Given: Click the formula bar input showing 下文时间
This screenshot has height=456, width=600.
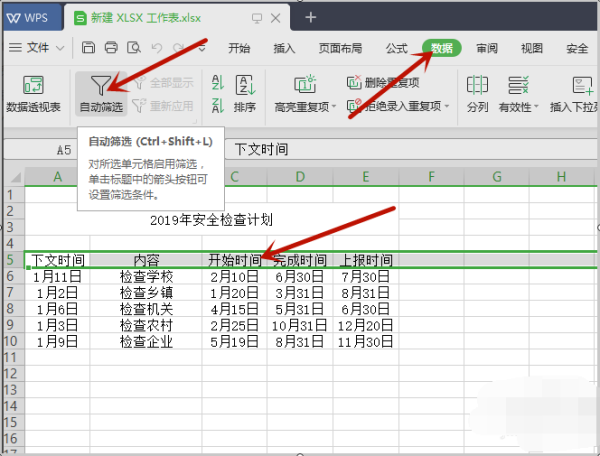Looking at the screenshot, I should point(400,149).
